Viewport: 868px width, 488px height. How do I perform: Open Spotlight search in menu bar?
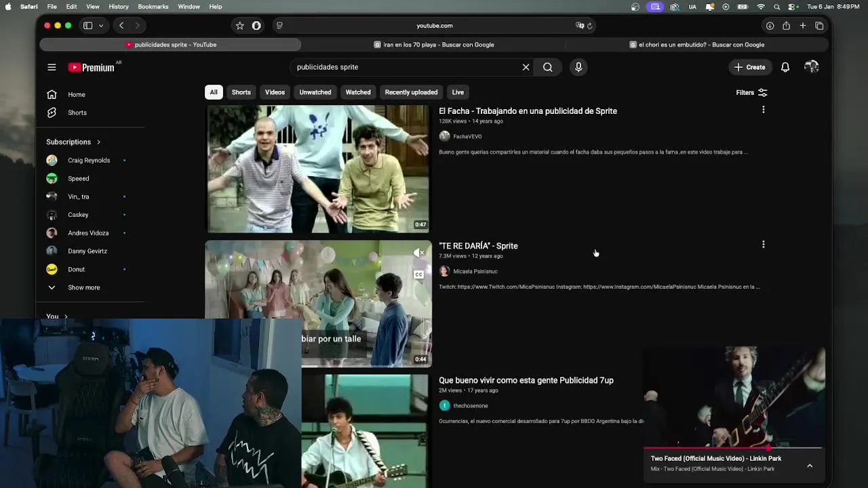click(x=776, y=7)
